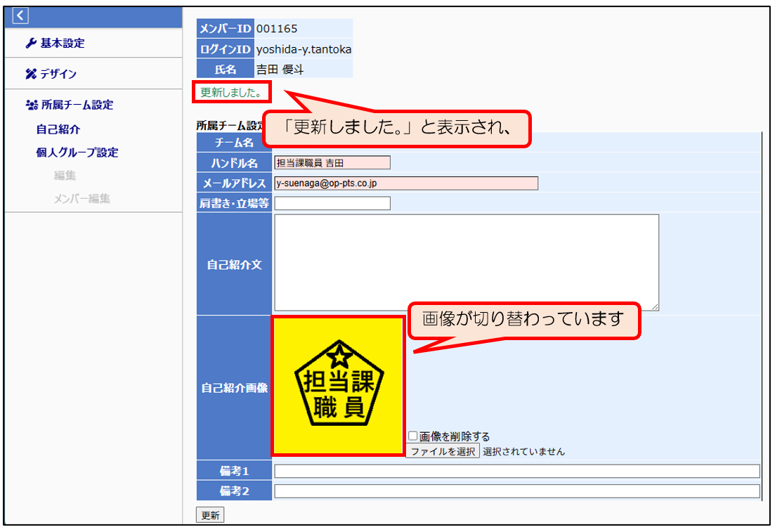Click the yellow 担当課職員 profile image
The height and width of the screenshot is (532, 782).
pos(338,385)
